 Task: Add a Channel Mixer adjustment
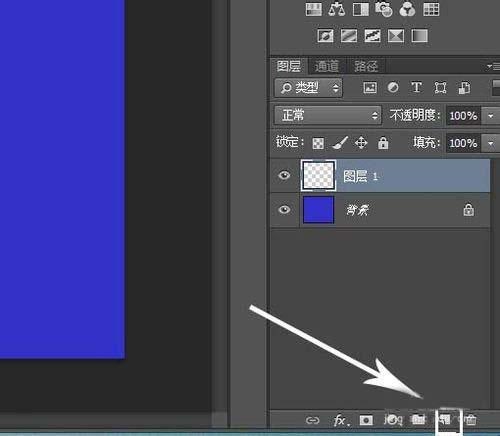pos(407,9)
